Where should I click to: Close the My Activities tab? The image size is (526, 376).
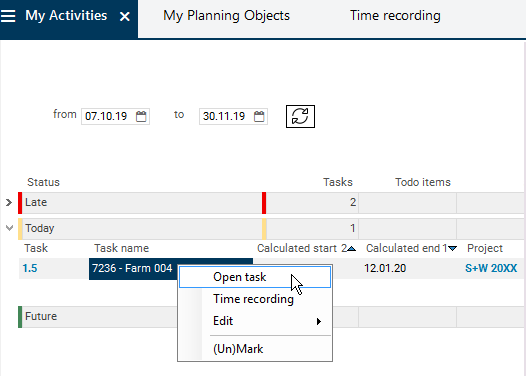point(125,16)
